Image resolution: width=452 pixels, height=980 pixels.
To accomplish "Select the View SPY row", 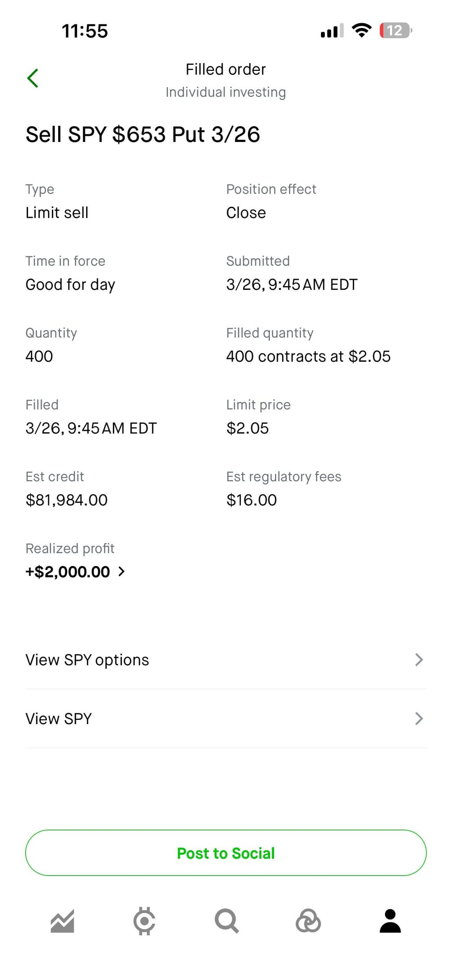I will click(59, 719).
